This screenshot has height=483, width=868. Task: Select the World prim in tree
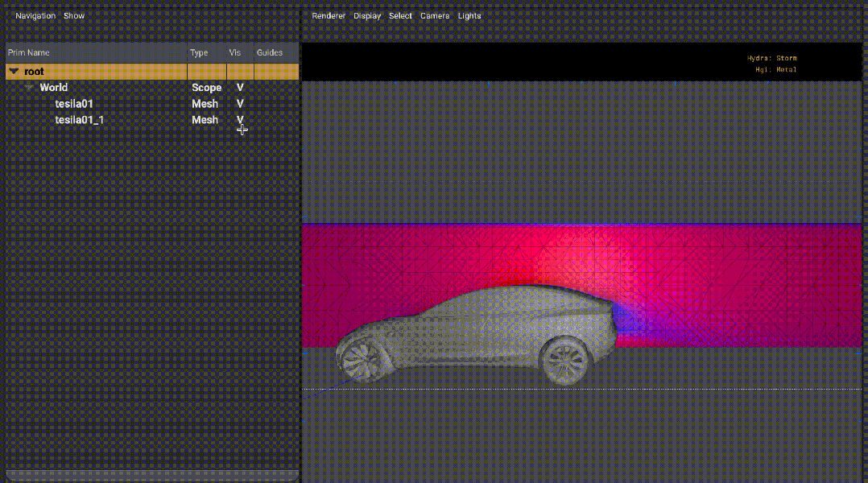click(54, 88)
